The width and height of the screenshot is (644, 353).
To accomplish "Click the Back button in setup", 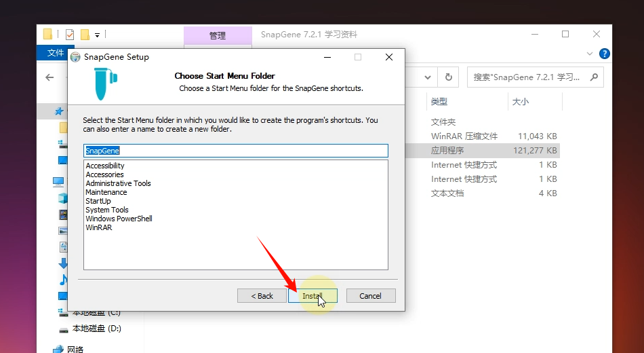I will pyautogui.click(x=262, y=296).
